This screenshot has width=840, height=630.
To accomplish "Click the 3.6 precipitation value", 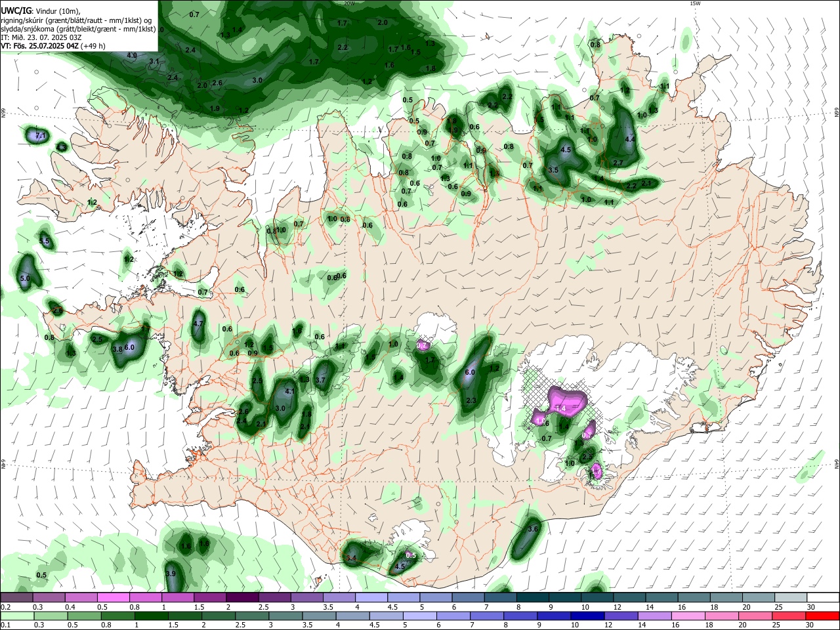I will (x=533, y=529).
